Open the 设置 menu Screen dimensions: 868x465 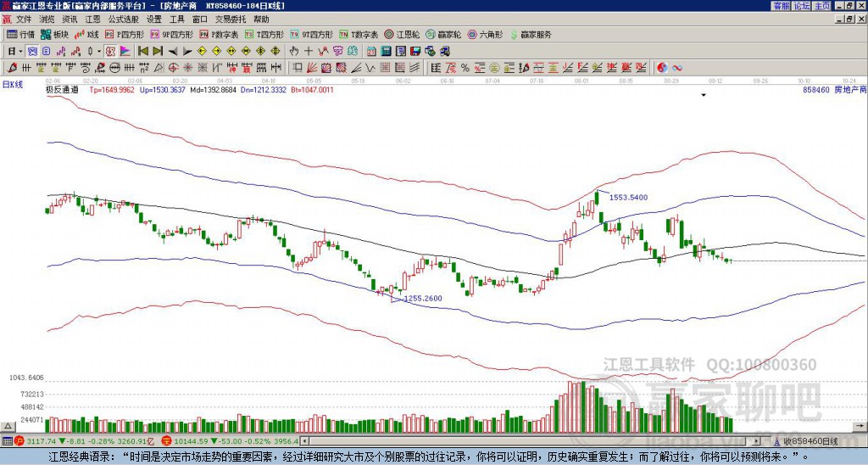[x=154, y=20]
